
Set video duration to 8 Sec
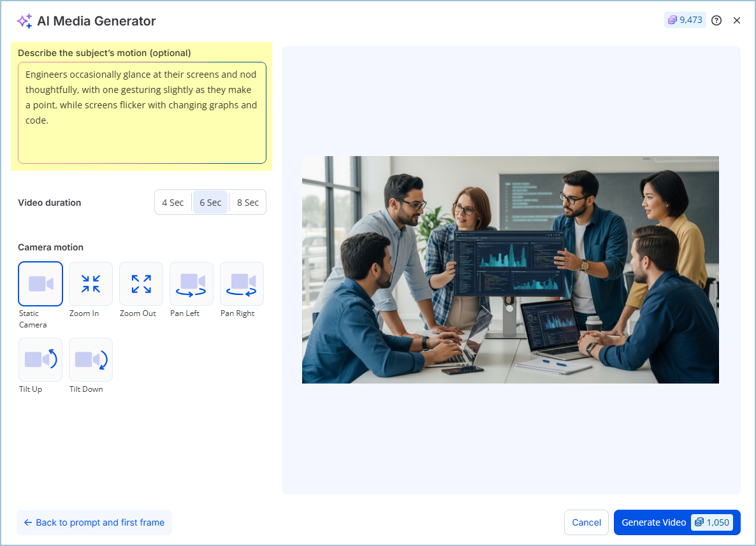click(x=248, y=203)
